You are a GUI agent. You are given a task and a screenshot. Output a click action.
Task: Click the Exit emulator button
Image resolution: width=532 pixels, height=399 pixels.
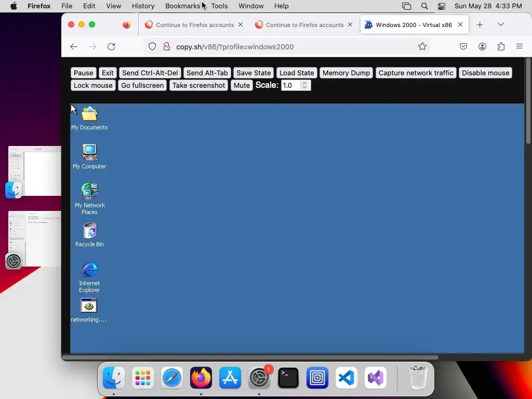pos(108,73)
